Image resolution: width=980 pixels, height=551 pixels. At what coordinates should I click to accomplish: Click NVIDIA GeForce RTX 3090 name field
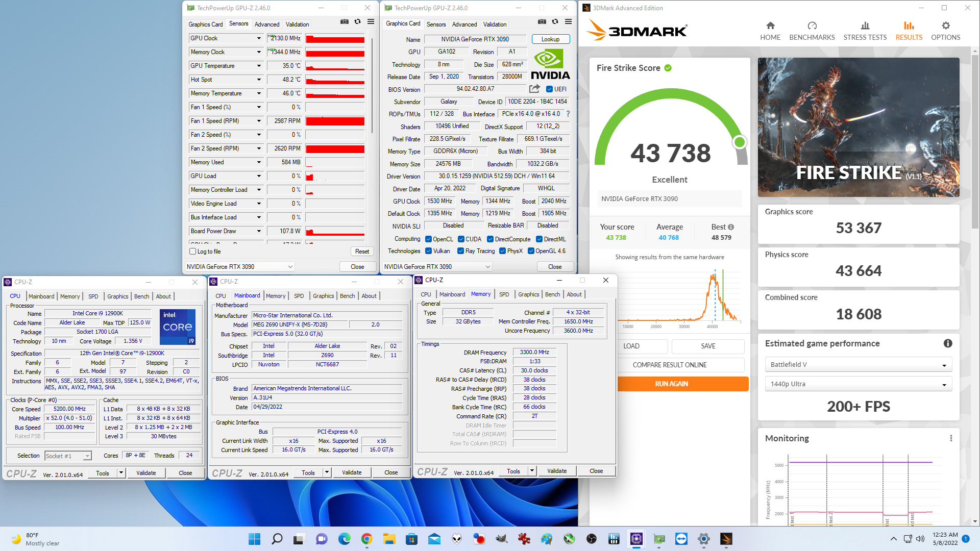475,39
